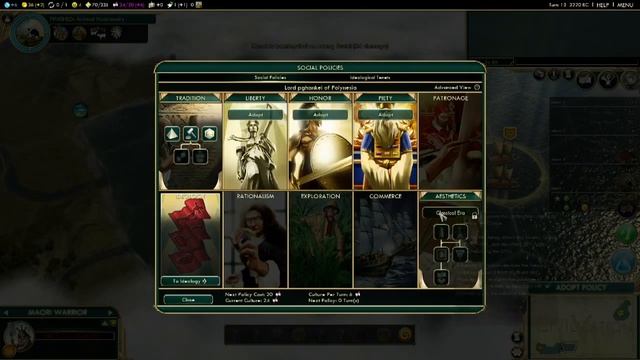Click the gold coin icon in top bar

coord(24,5)
